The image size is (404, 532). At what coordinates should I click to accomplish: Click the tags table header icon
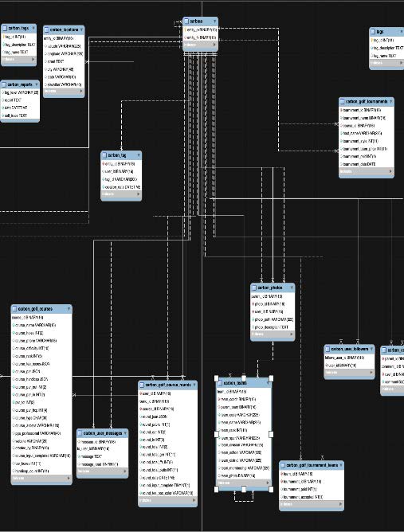pyautogui.click(x=373, y=32)
